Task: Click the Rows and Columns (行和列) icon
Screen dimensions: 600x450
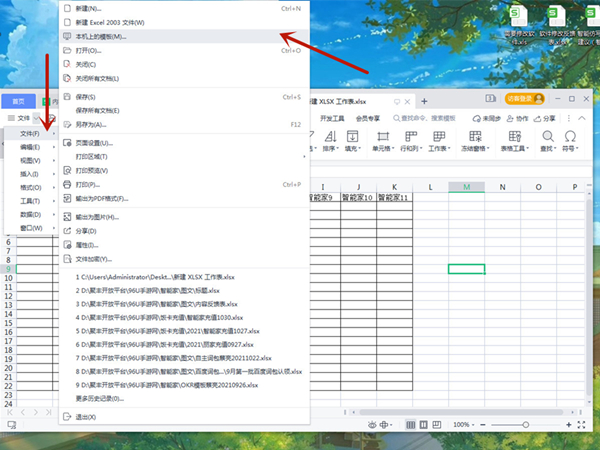Action: coord(409,139)
